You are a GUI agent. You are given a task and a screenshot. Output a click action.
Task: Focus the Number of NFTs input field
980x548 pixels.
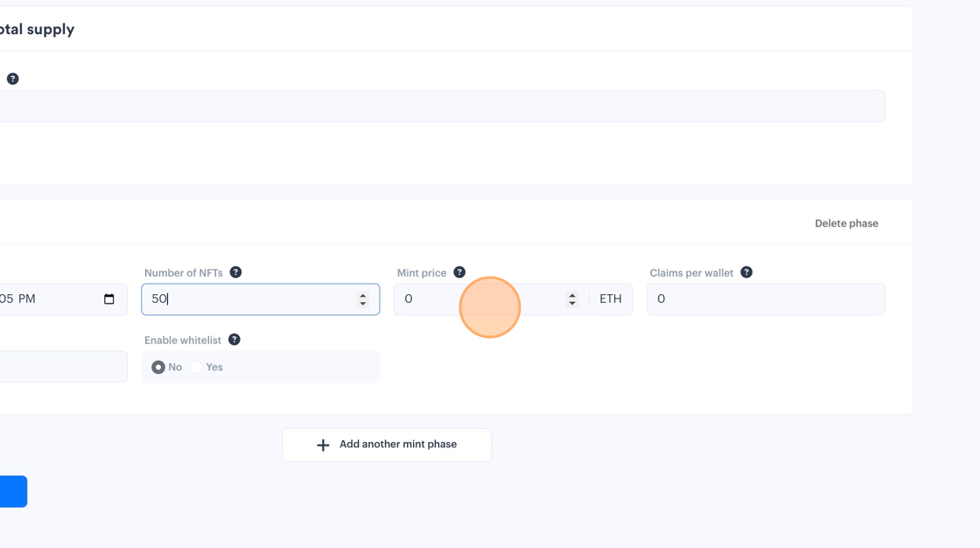point(261,299)
